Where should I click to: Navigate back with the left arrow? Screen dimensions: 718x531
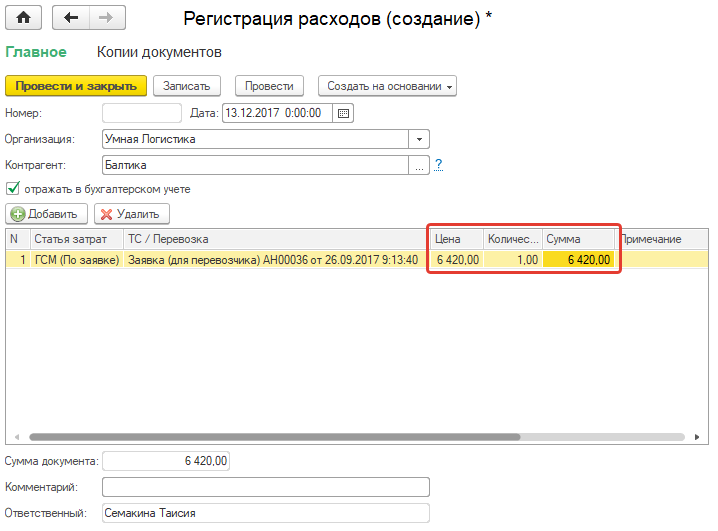pyautogui.click(x=71, y=18)
